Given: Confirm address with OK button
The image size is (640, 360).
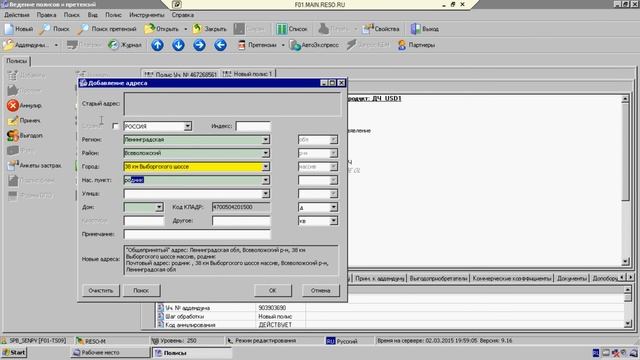Looking at the screenshot, I should coord(273,291).
